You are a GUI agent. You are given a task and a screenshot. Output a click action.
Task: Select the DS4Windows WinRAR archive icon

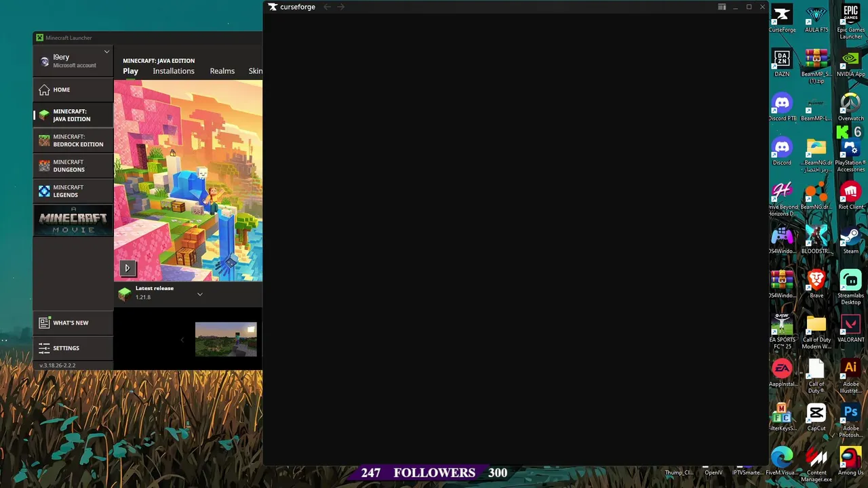(782, 285)
